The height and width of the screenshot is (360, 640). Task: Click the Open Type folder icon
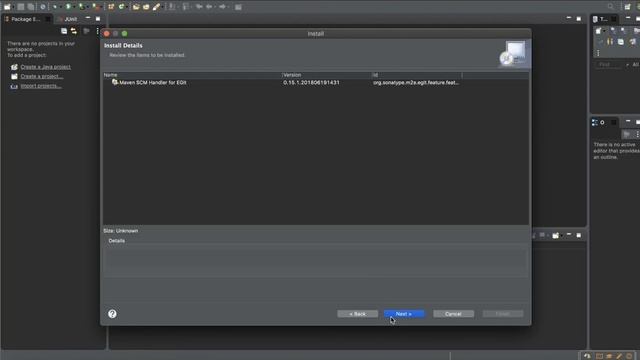click(136, 7)
